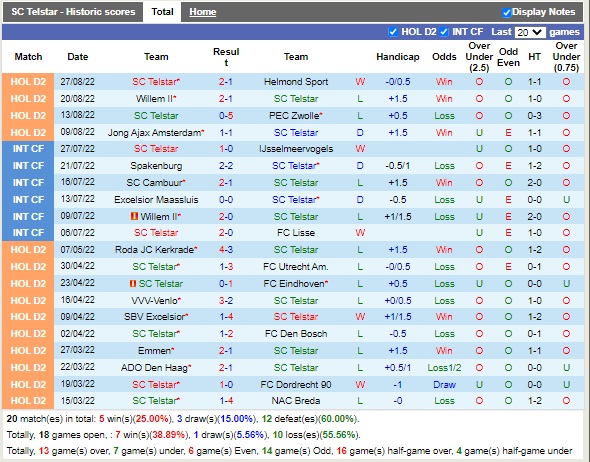Viewport: 590px width, 462px height.
Task: Open IJsselmeervogels team link
Action: 296,149
